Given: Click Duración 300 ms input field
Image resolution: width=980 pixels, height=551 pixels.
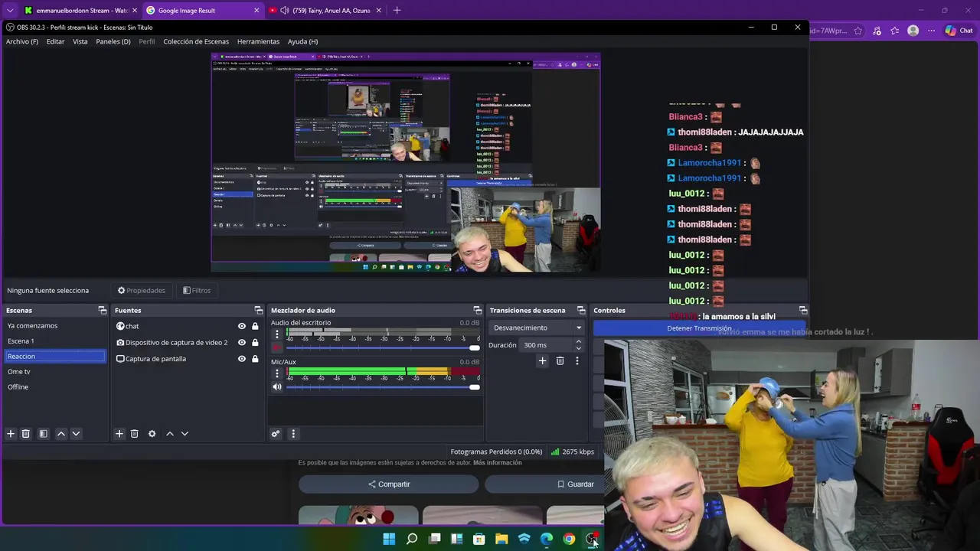Looking at the screenshot, I should tap(547, 345).
